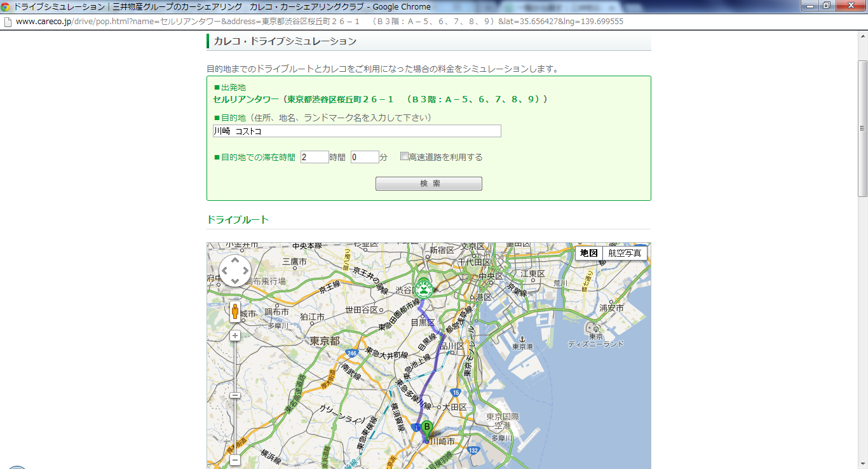
Task: Click the 中央区 label on the map
Action: tap(491, 276)
